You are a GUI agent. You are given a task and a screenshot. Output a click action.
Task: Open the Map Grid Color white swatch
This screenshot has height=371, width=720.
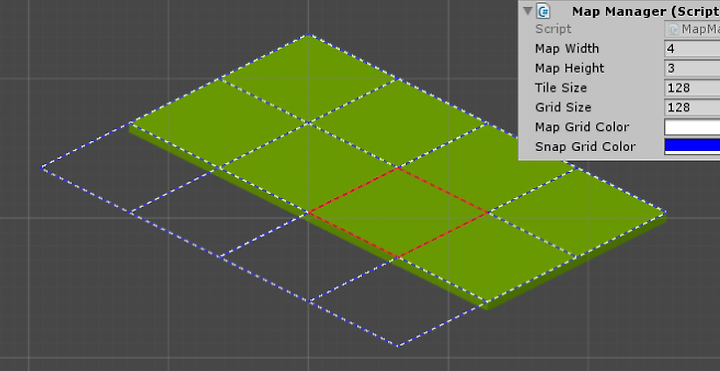tap(692, 127)
